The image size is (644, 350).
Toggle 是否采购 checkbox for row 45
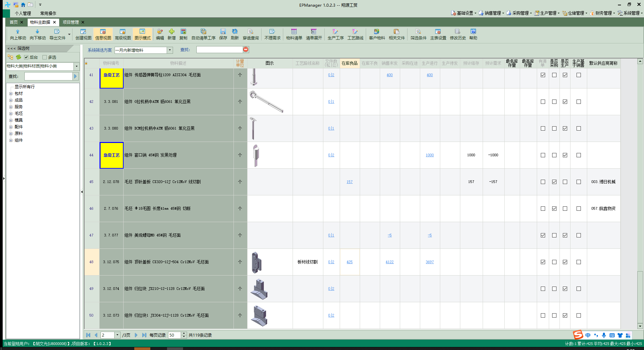click(554, 182)
